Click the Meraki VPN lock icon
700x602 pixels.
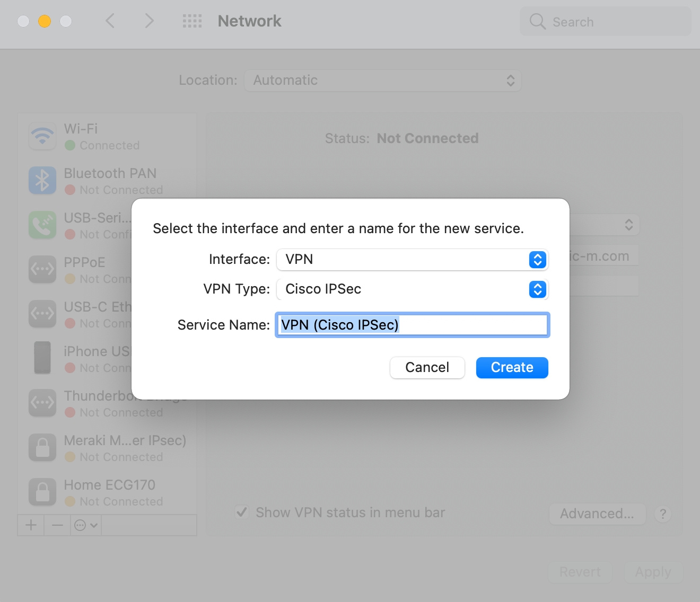[42, 448]
